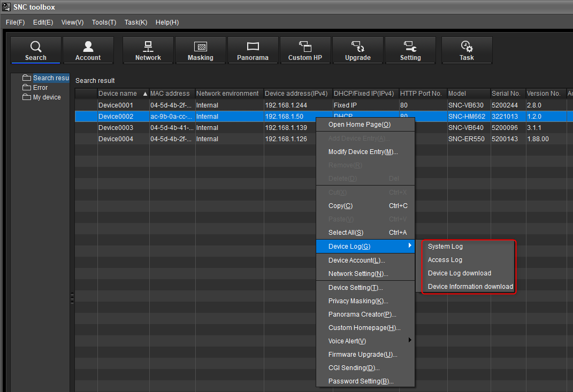Image resolution: width=573 pixels, height=392 pixels.
Task: Choose System Log from the submenu
Action: [x=445, y=247]
